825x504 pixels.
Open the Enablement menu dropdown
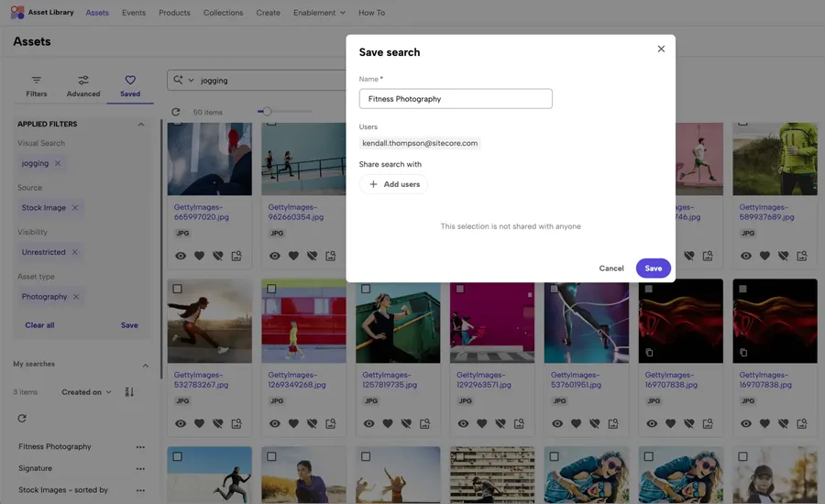tap(319, 13)
